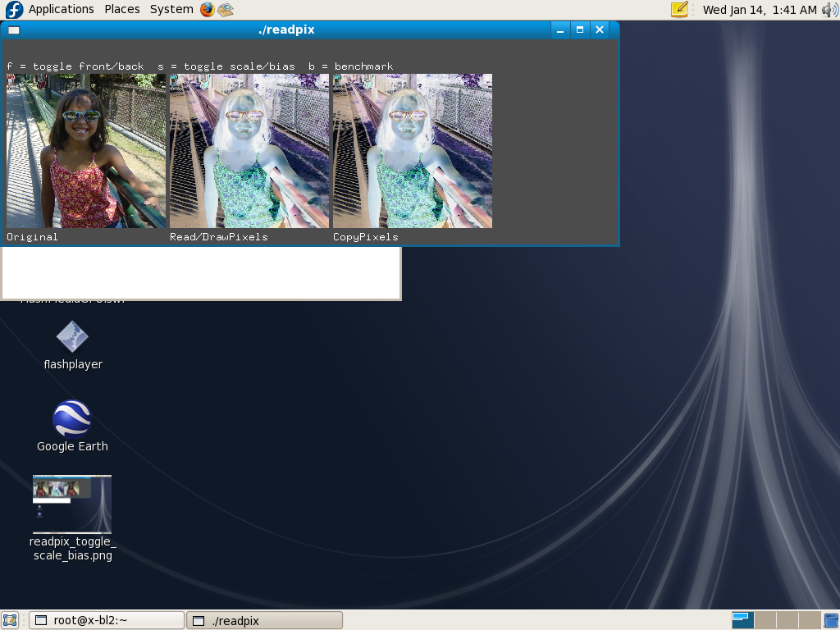Select readpix_toggle_scale_bias.png file thumbnail
The height and width of the screenshot is (630, 840).
click(x=72, y=504)
